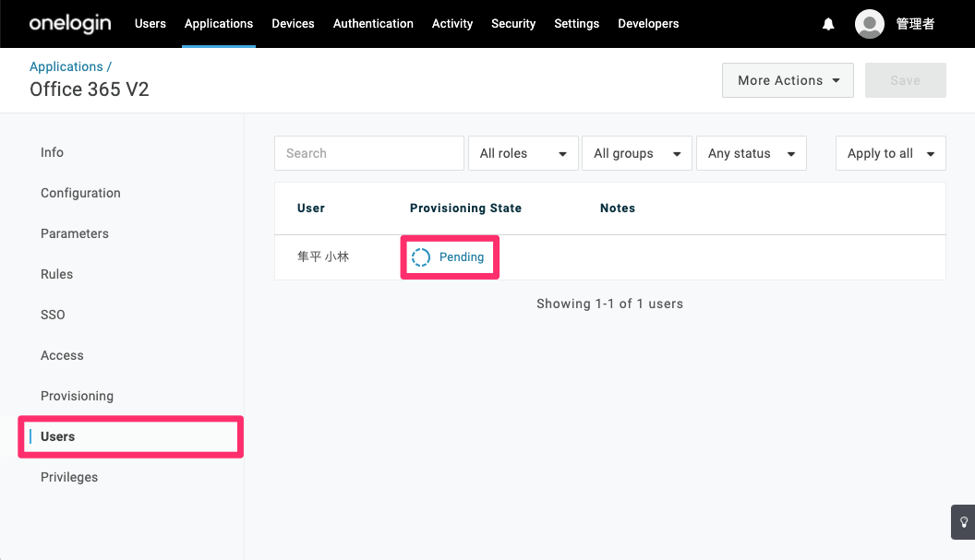Select the Parameters sidebar tab
975x560 pixels.
(x=75, y=233)
